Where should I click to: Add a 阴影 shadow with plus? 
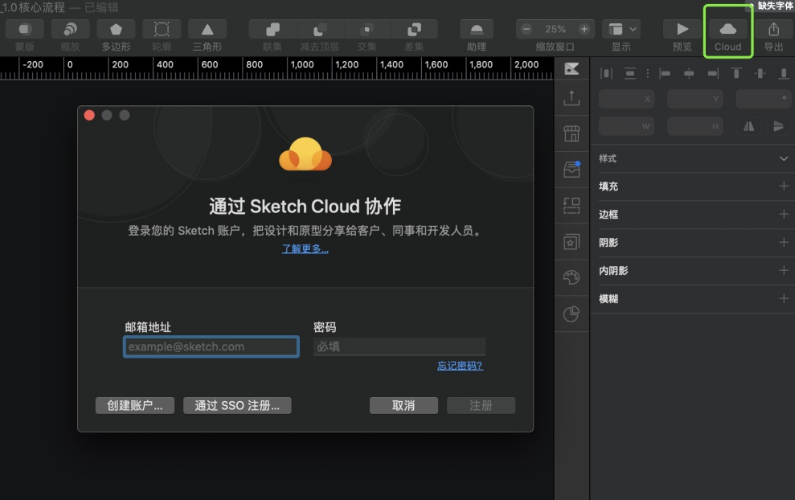[784, 242]
